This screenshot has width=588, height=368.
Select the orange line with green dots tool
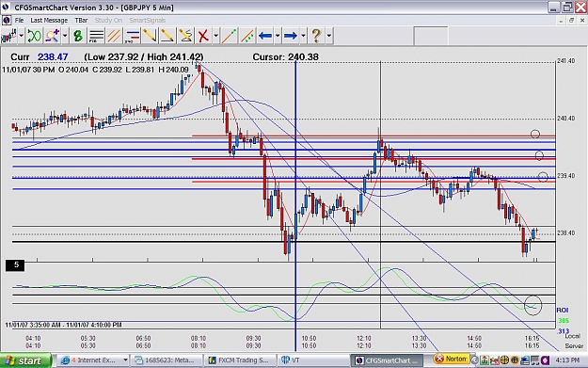247,36
